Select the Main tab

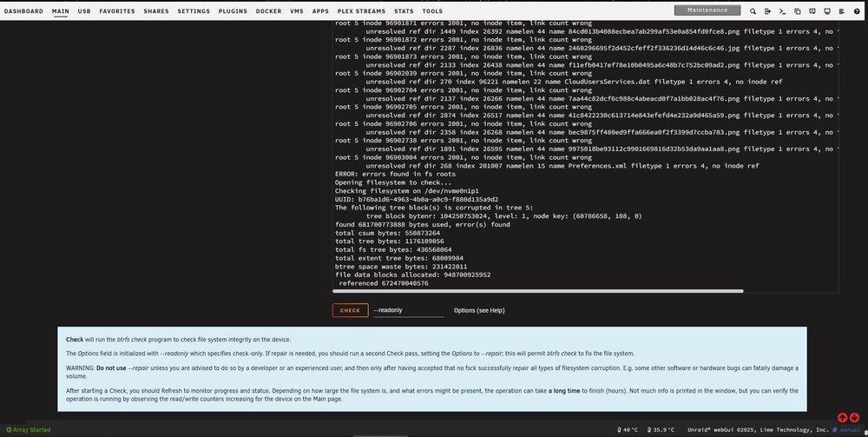click(61, 11)
